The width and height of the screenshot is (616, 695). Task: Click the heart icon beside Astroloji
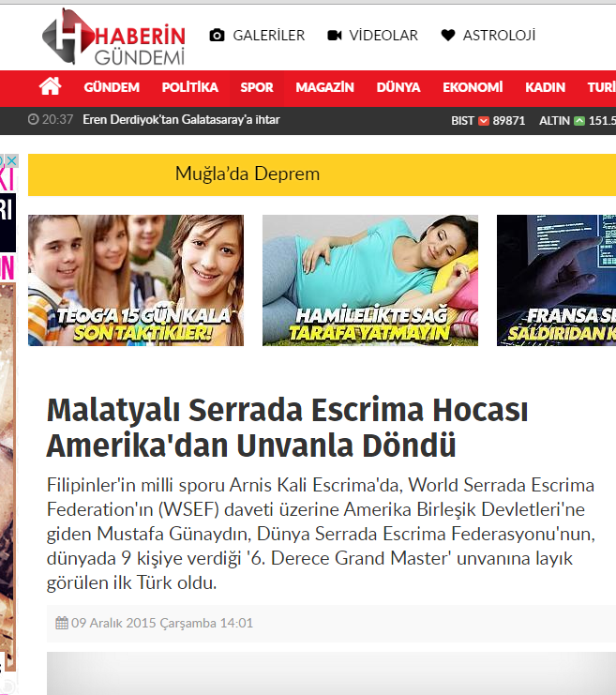click(x=447, y=36)
